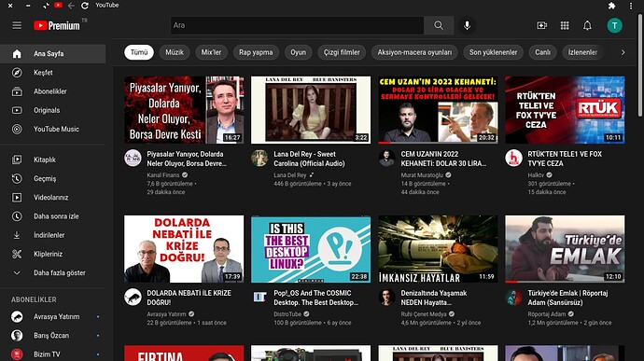The image size is (644, 361).
Task: Click the Klipleriniz scissors icon
Action: pyautogui.click(x=17, y=255)
